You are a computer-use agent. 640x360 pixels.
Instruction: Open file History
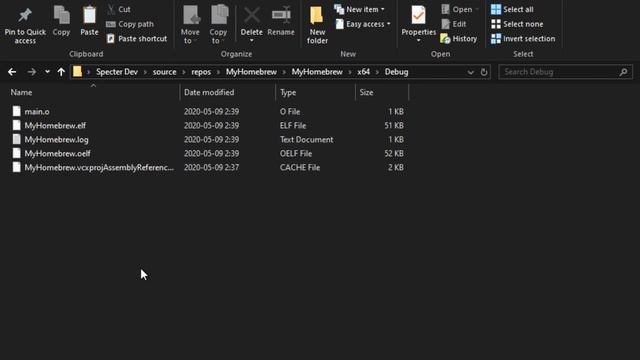459,39
